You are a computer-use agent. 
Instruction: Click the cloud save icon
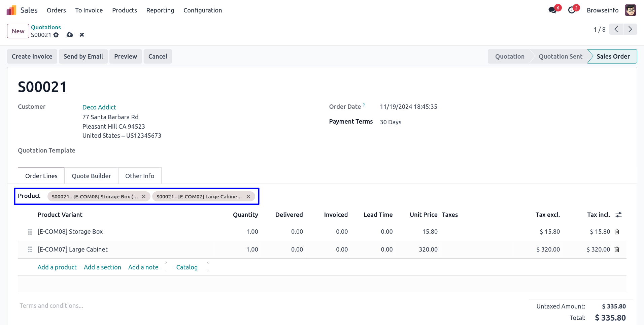click(70, 35)
